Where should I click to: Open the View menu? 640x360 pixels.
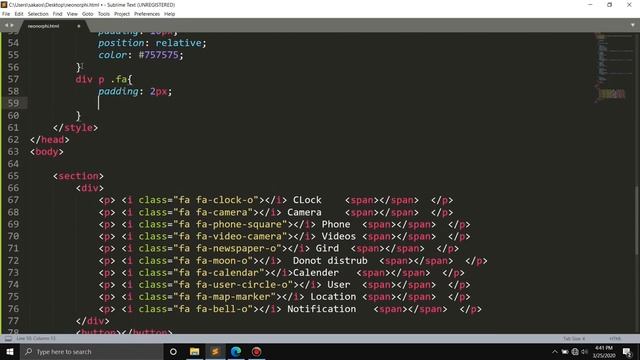(72, 14)
